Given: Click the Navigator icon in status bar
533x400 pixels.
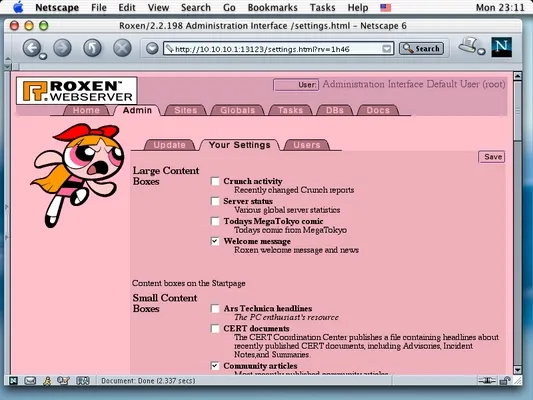Looking at the screenshot, I should click(13, 381).
